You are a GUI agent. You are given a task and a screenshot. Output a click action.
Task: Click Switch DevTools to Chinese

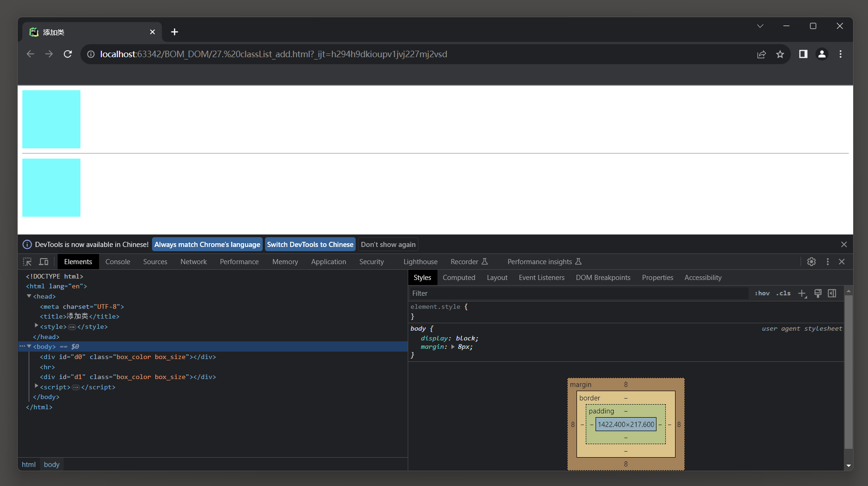pyautogui.click(x=310, y=245)
